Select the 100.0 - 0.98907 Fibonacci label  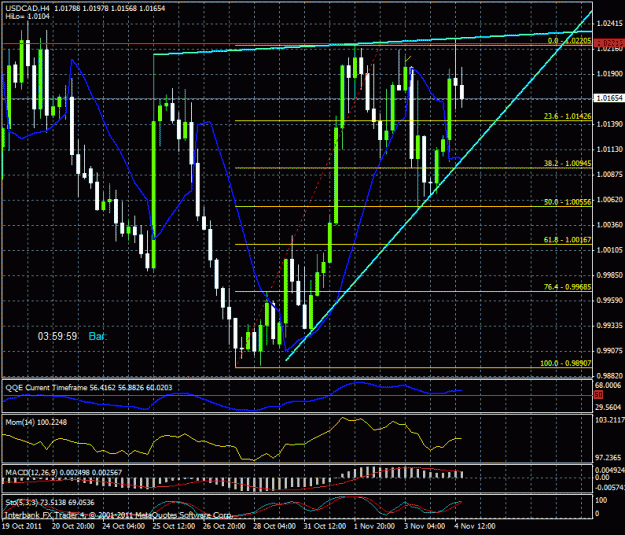coord(566,363)
